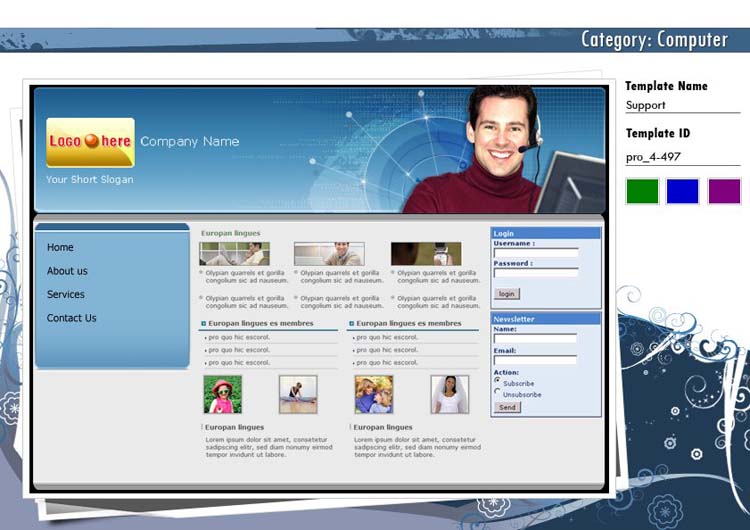The image size is (750, 530).
Task: Click the newsletter Name input field
Action: [x=535, y=339]
